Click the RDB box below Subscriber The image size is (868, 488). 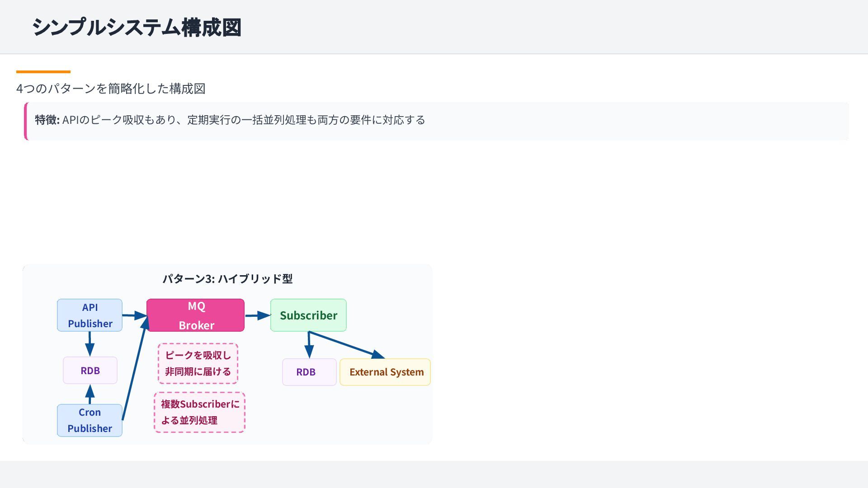pyautogui.click(x=309, y=372)
